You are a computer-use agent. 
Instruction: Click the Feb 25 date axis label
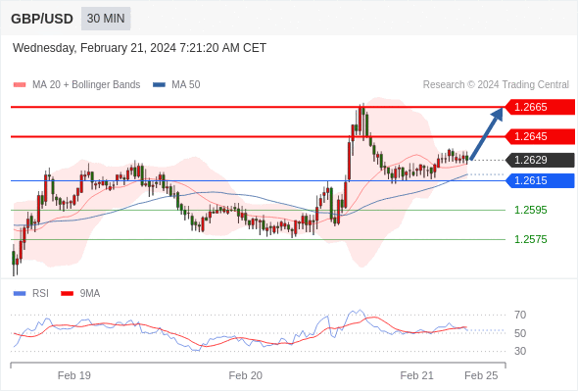pos(481,375)
